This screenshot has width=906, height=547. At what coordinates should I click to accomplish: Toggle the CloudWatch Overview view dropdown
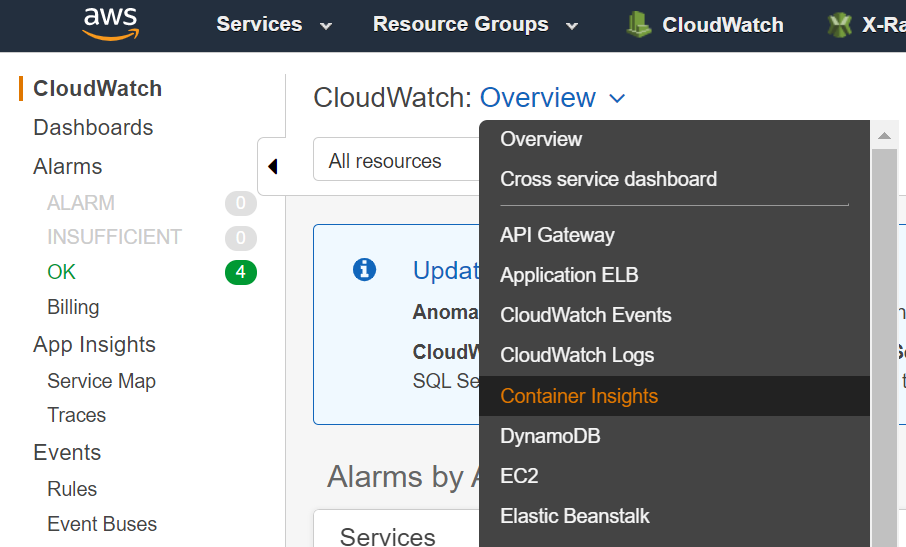(x=552, y=98)
